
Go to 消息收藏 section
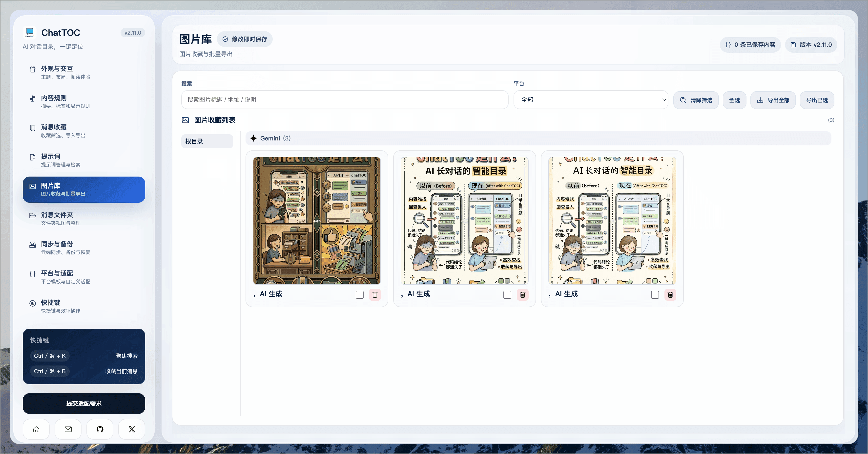click(84, 131)
